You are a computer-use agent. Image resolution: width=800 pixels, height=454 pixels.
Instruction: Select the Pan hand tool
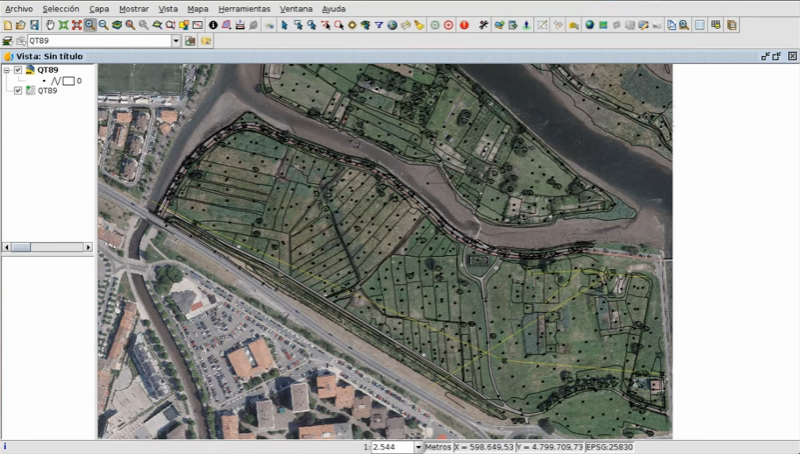49,25
